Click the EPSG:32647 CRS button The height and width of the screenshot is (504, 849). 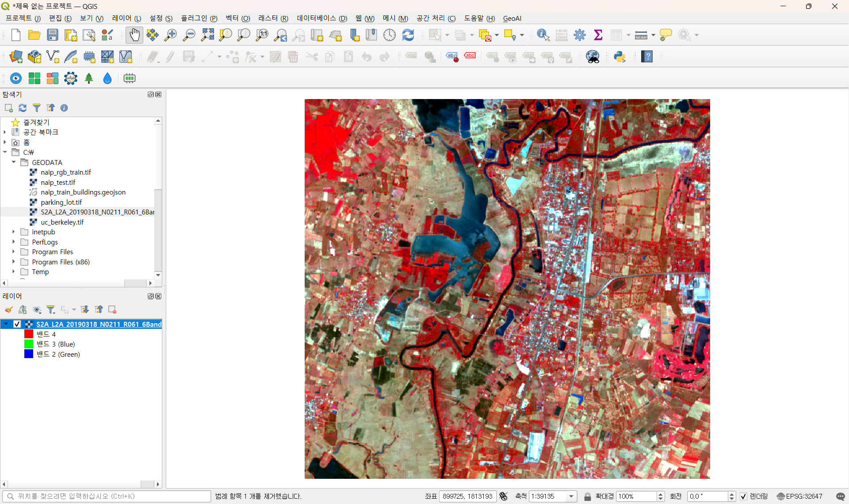point(800,496)
